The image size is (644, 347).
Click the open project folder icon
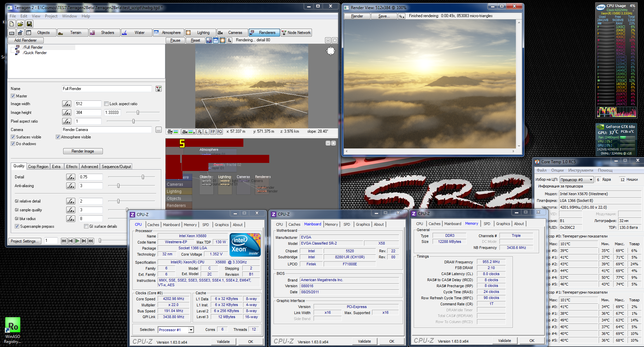[x=21, y=24]
